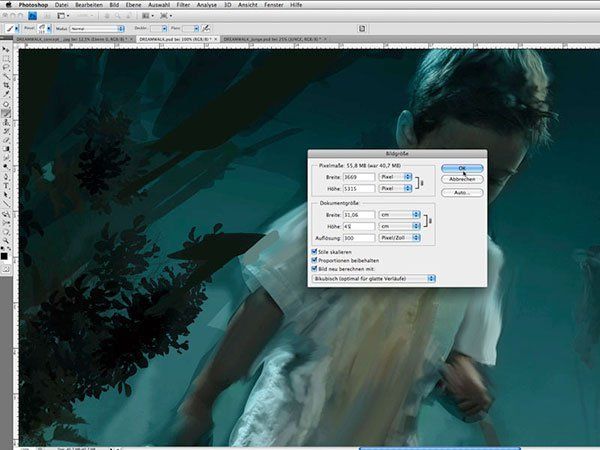The width and height of the screenshot is (600, 450).
Task: Click the blue Photoshop application icon
Action: (33, 16)
